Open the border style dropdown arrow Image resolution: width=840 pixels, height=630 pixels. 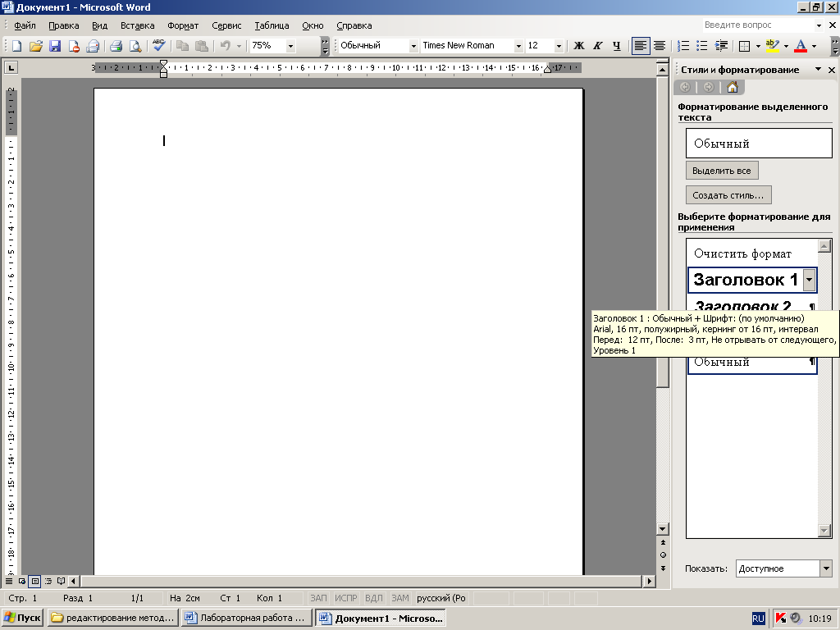[x=758, y=46]
